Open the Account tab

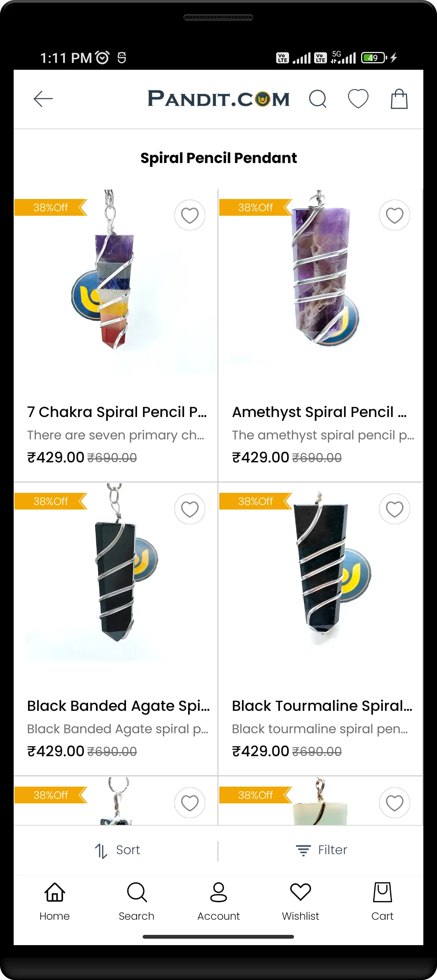(x=218, y=902)
